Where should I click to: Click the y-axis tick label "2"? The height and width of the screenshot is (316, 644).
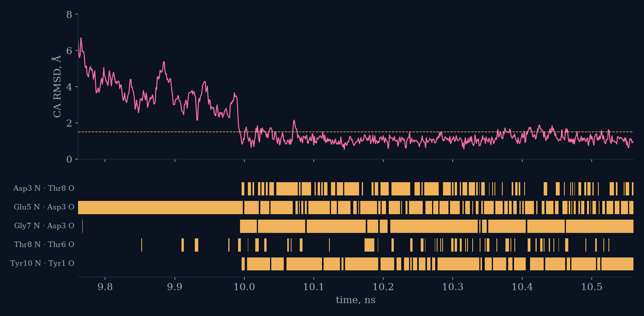tap(69, 123)
